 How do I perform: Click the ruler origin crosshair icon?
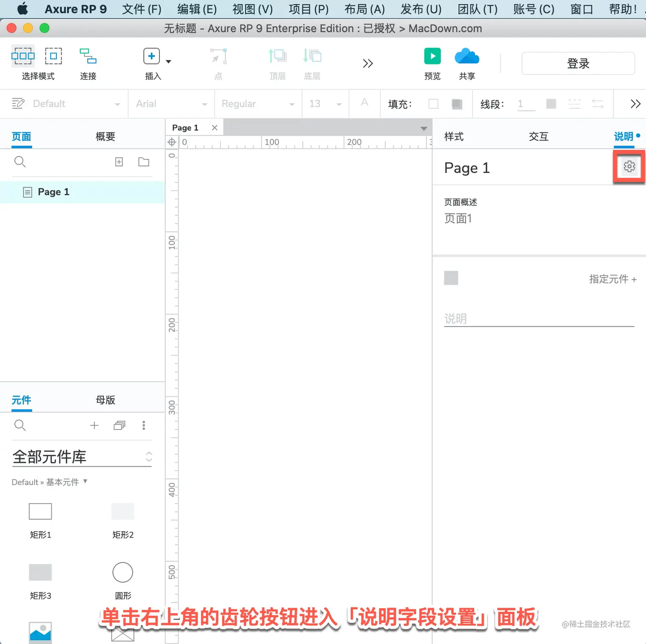tap(172, 142)
